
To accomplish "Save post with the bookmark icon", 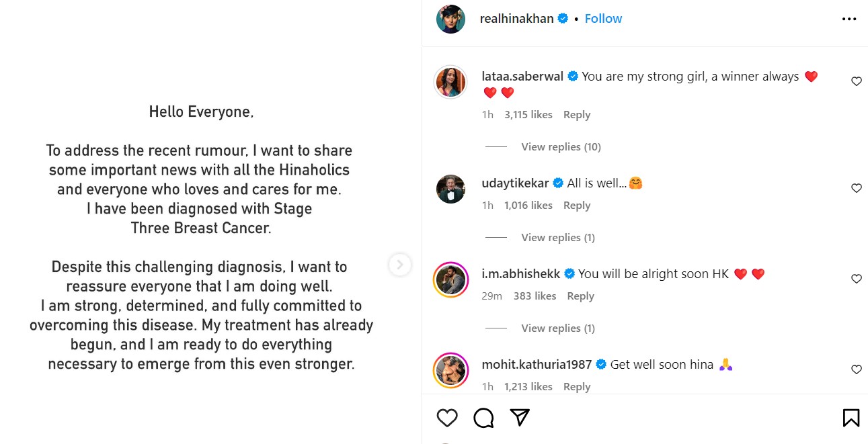I will (851, 418).
